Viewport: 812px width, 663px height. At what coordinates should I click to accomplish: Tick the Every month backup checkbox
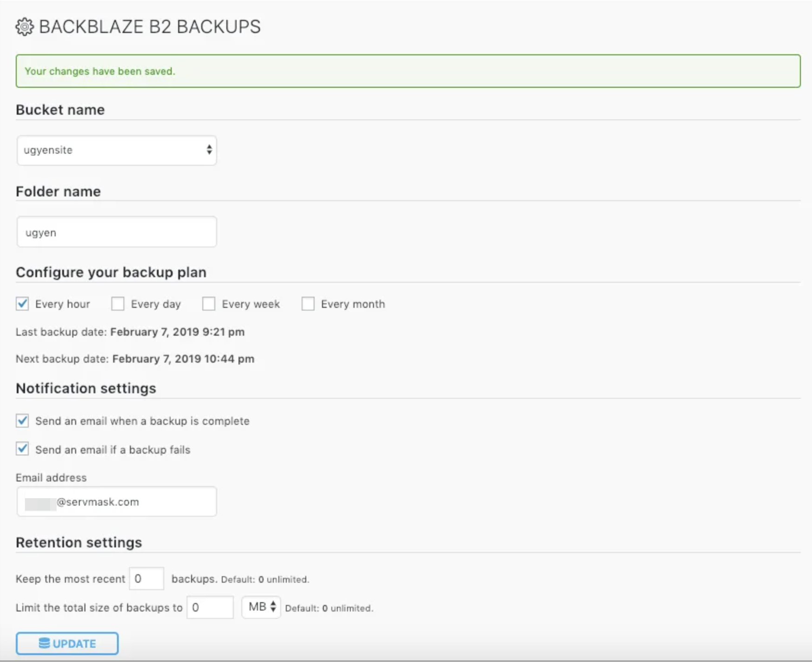(x=308, y=304)
